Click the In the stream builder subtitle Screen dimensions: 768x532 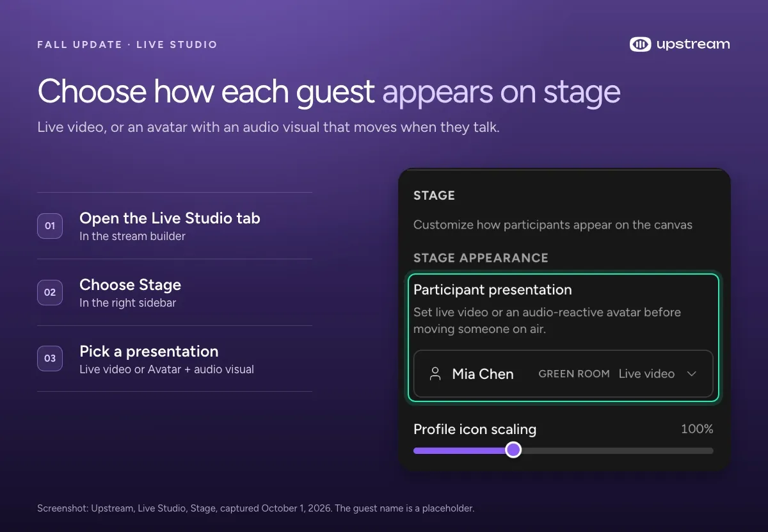[x=132, y=236]
